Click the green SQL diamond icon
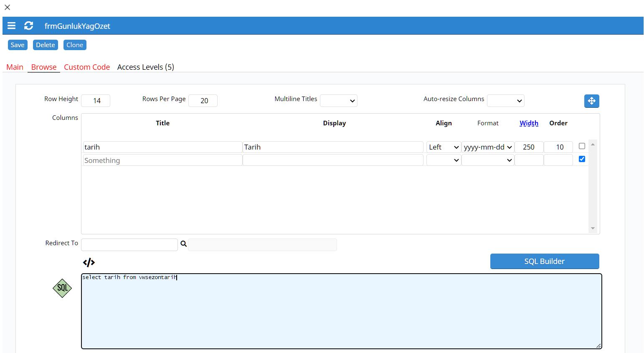The width and height of the screenshot is (644, 353). (x=62, y=288)
